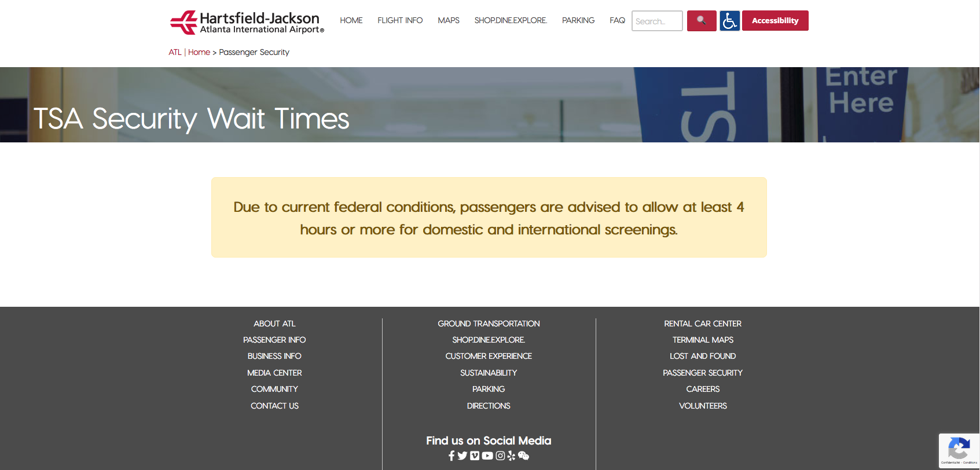Open the Facebook social media icon
Viewport: 980px width, 470px height.
point(452,456)
